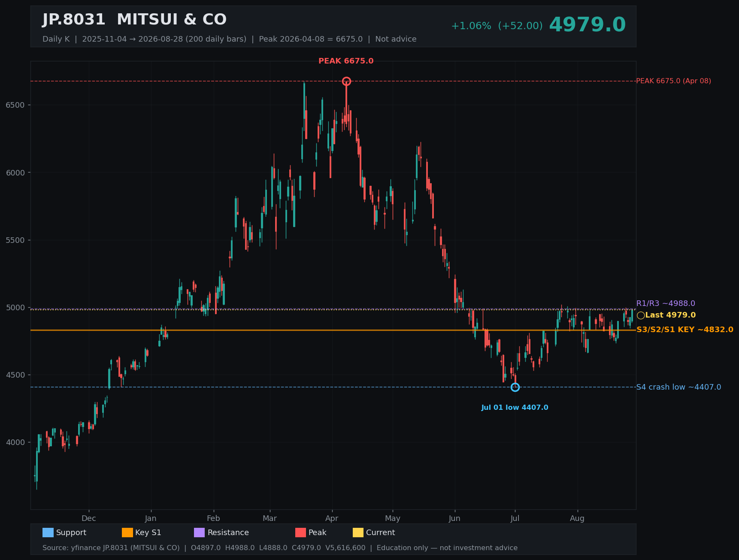Select the "Current" legend label
The image size is (739, 560).
(x=381, y=533)
